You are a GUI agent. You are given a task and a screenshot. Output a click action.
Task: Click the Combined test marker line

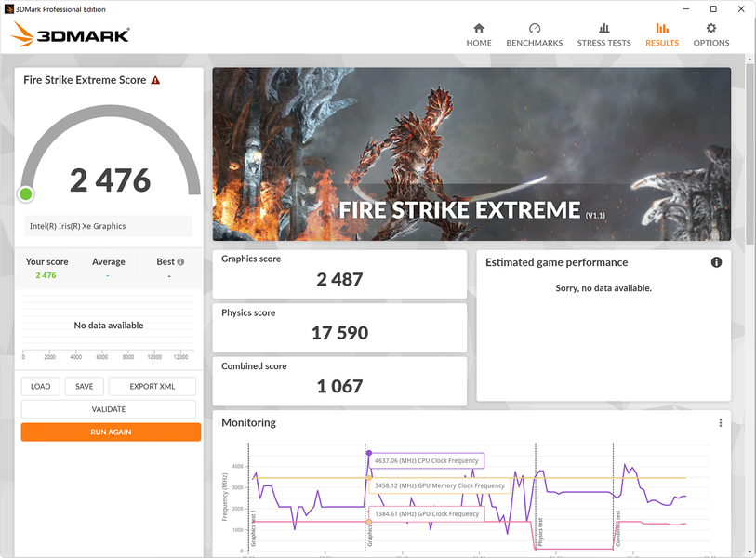(x=614, y=497)
